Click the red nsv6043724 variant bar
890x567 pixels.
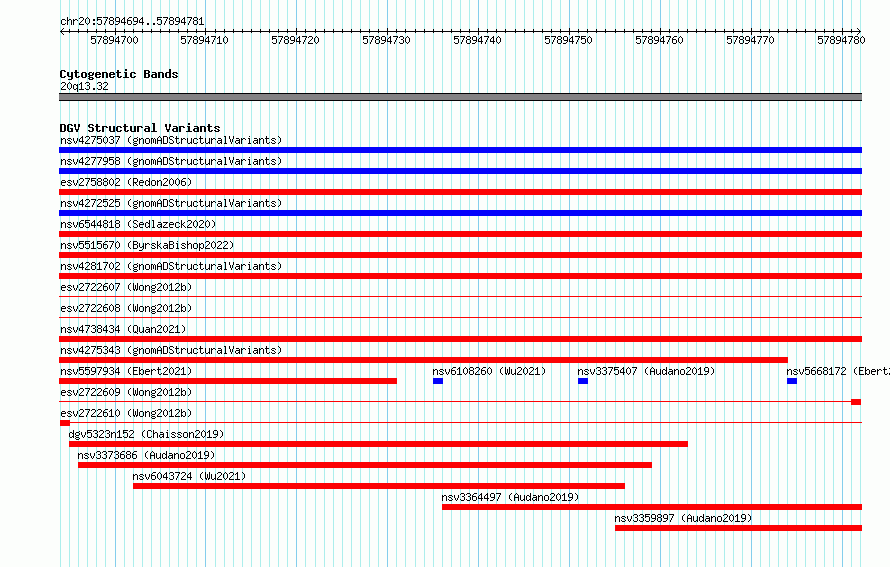379,486
